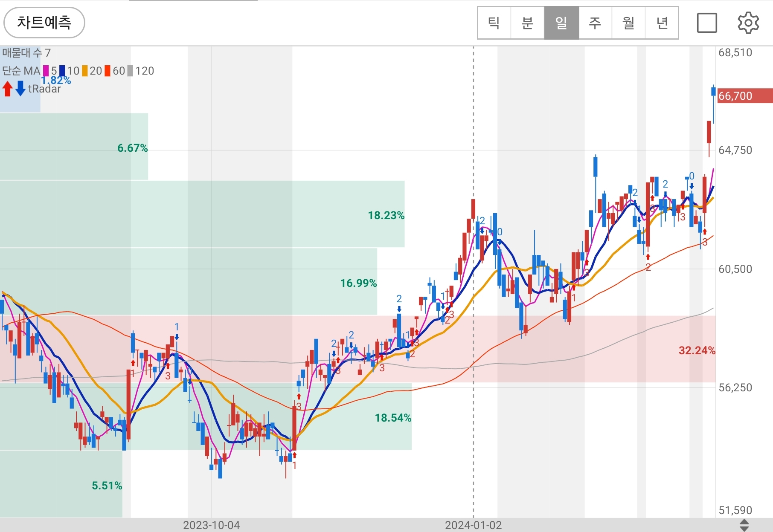The image size is (773, 532).
Task: Click the red up arrow tRadar icon
Action: point(7,89)
